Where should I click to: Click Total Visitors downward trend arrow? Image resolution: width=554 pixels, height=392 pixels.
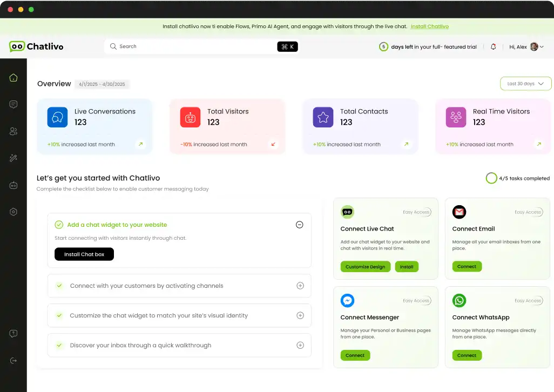273,144
